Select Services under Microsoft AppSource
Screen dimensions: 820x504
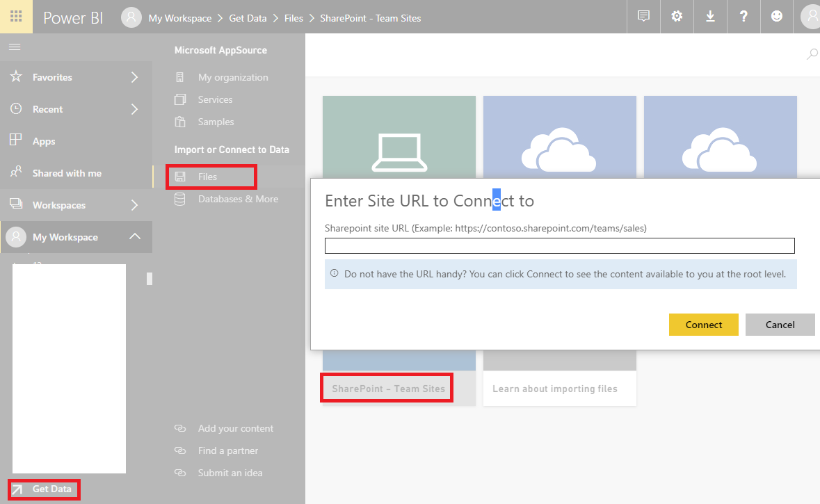pyautogui.click(x=215, y=99)
